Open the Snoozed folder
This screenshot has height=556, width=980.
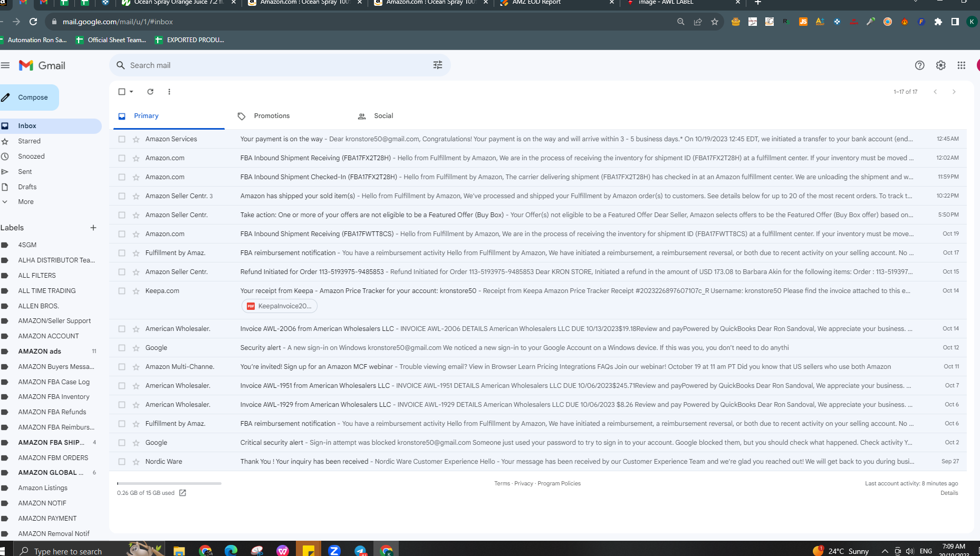pyautogui.click(x=31, y=157)
